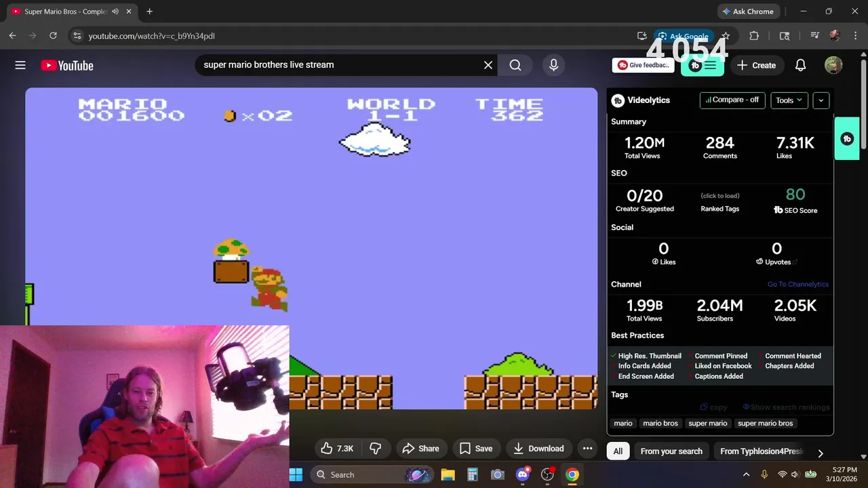Image resolution: width=868 pixels, height=488 pixels.
Task: Click TubeBuddy teal side tab
Action: tap(847, 139)
